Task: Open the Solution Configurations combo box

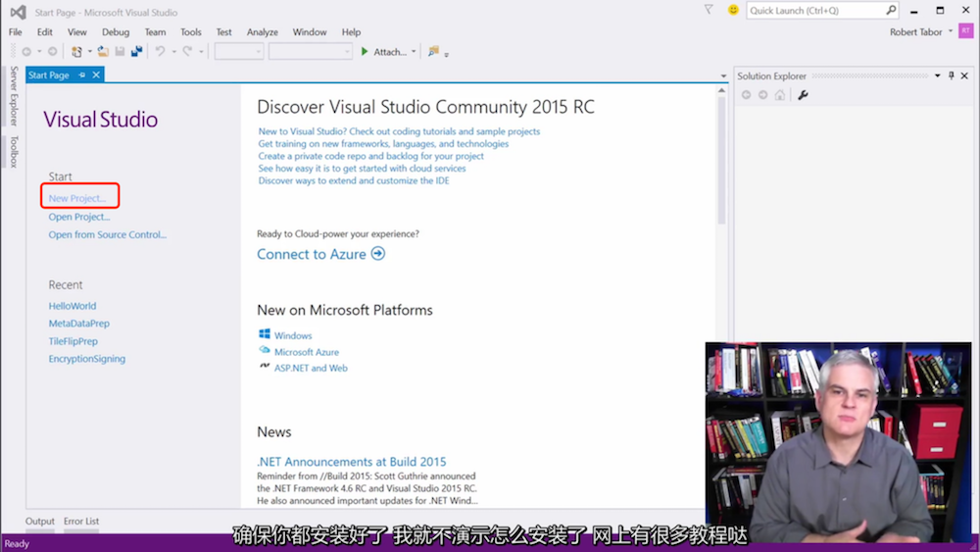Action: (x=239, y=52)
